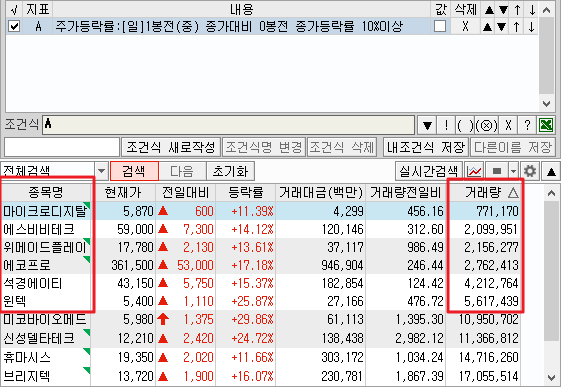Select the 마이크로디지탈 stock row

click(260, 211)
